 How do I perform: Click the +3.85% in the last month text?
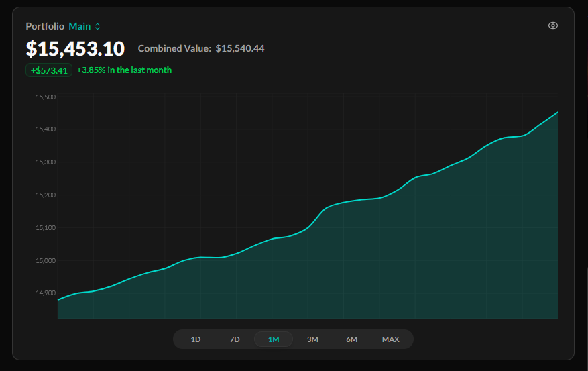pyautogui.click(x=124, y=70)
